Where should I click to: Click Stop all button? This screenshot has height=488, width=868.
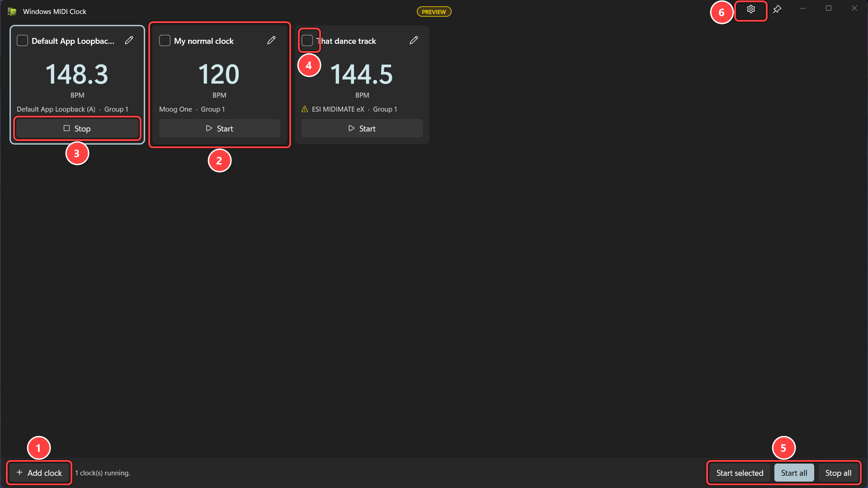[x=838, y=473]
